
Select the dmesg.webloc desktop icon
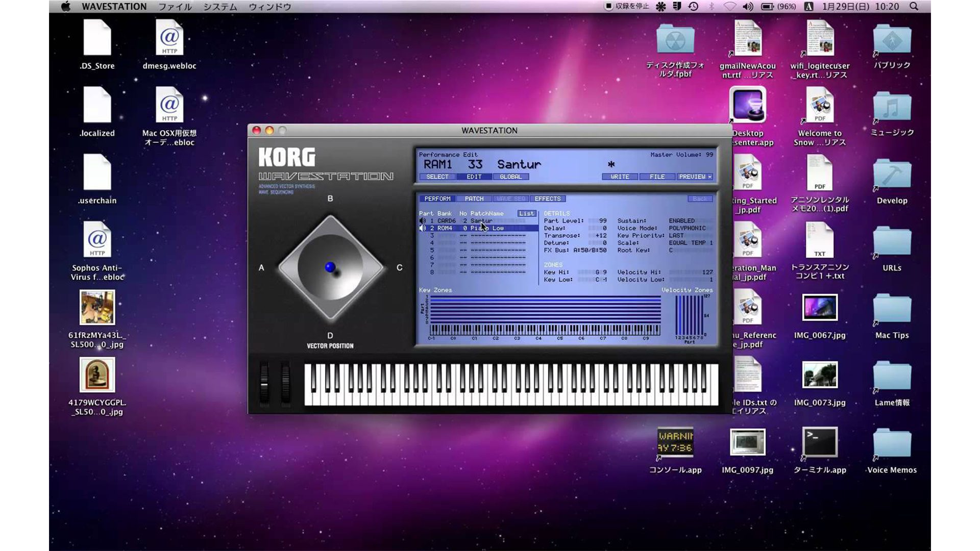click(169, 37)
